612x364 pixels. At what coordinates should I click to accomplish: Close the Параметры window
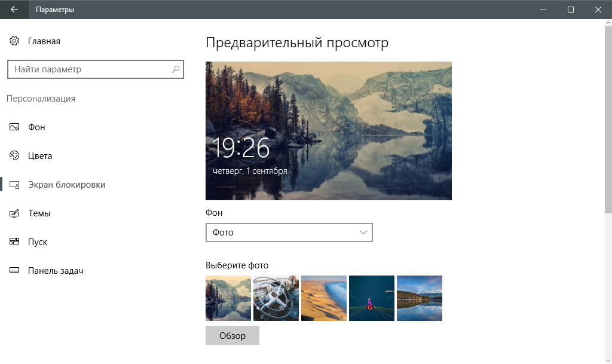598,10
